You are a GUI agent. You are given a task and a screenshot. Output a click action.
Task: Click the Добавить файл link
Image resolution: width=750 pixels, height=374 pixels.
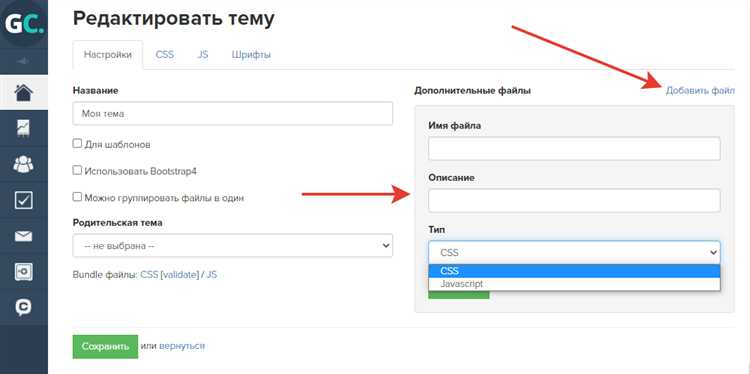(x=700, y=90)
